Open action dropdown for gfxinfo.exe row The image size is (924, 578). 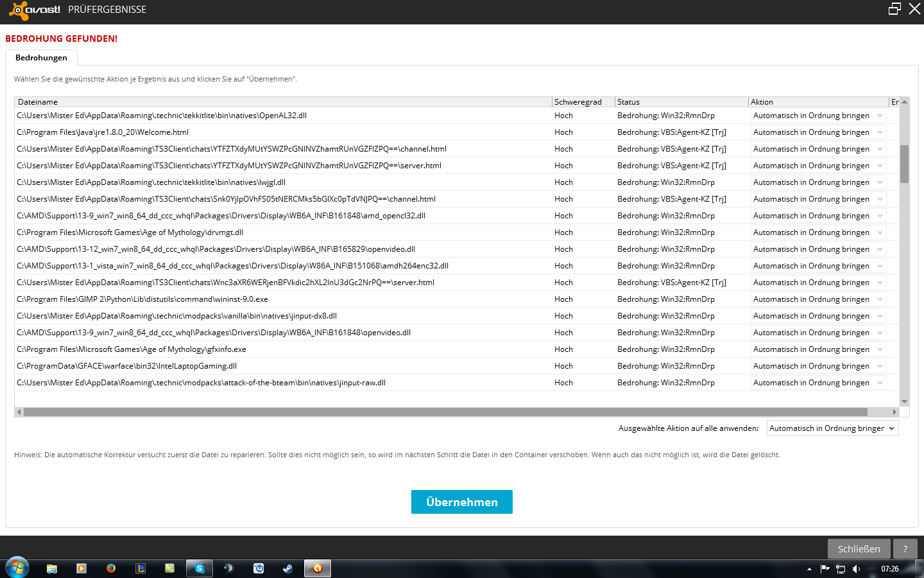[x=818, y=349]
